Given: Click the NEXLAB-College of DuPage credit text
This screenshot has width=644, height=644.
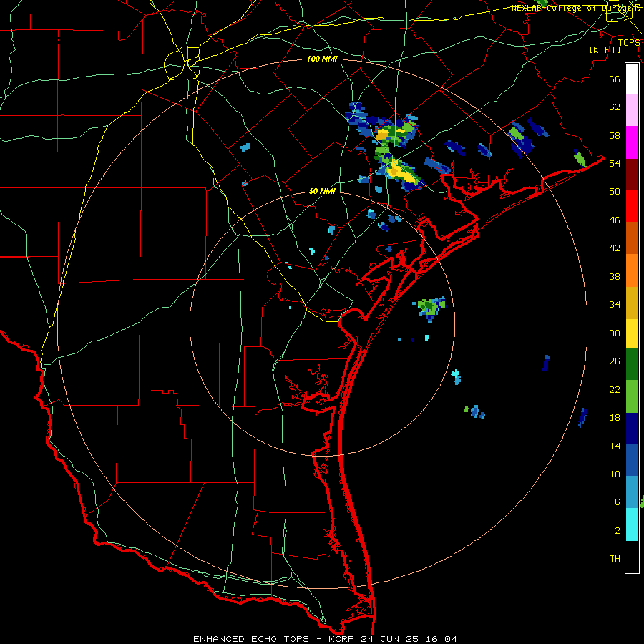Looking at the screenshot, I should click(x=576, y=8).
